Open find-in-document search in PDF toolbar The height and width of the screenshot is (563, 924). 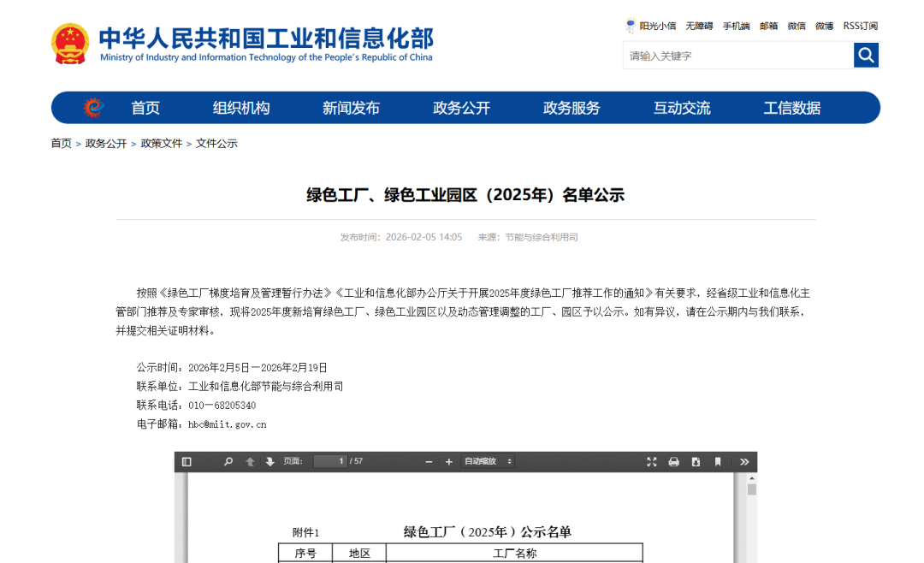pos(228,462)
